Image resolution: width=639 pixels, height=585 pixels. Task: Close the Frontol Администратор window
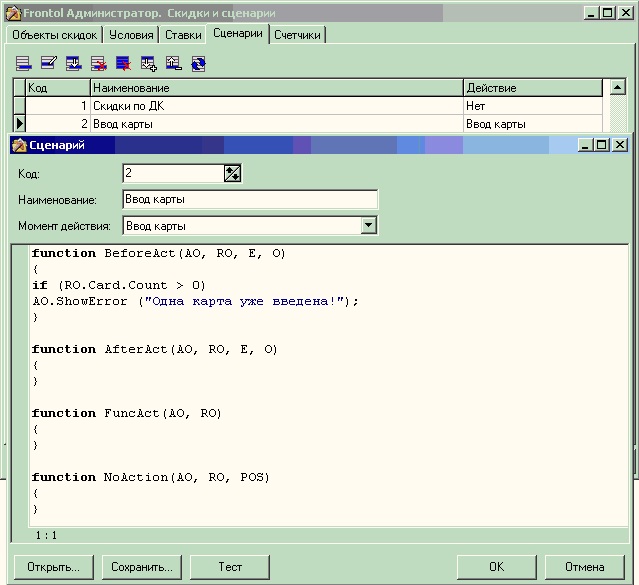tap(626, 13)
